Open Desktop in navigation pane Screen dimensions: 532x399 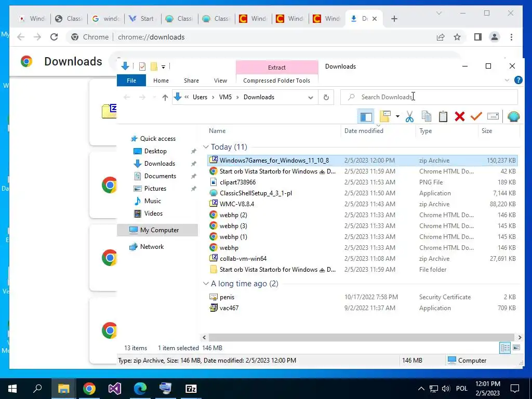[x=155, y=151]
